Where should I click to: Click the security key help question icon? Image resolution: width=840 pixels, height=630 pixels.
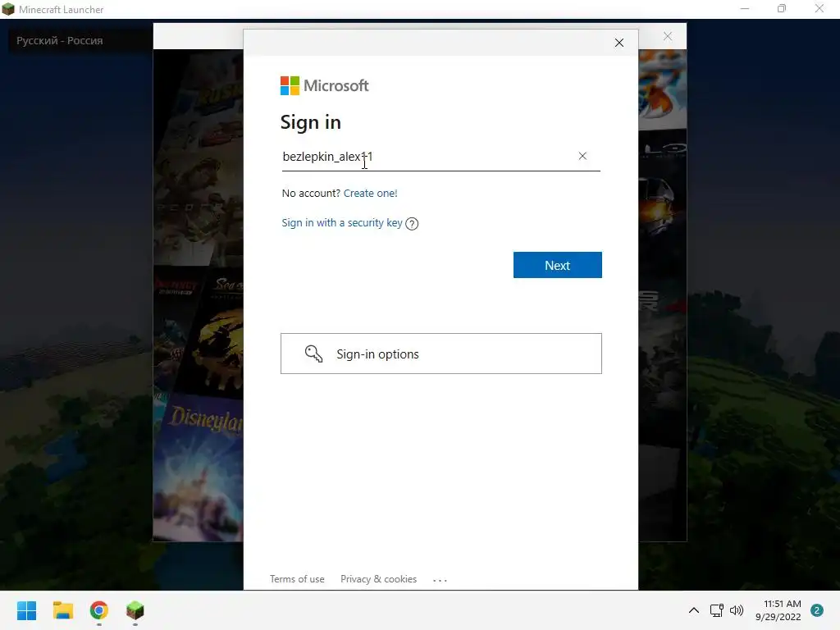coord(412,223)
